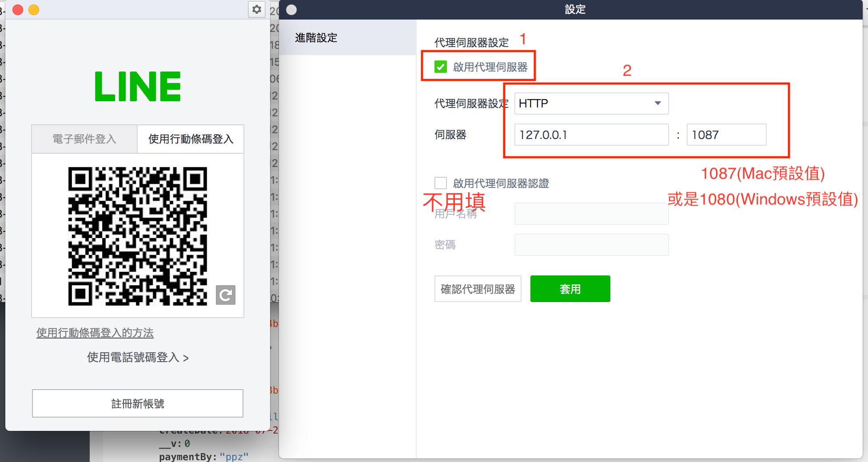
Task: Click the 註冊新帳號 button
Action: [137, 403]
